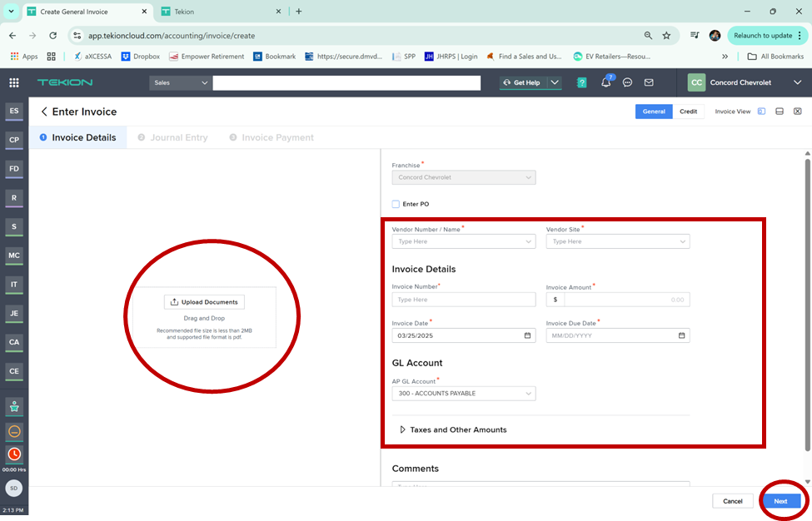Open the CA sidebar module

point(14,342)
